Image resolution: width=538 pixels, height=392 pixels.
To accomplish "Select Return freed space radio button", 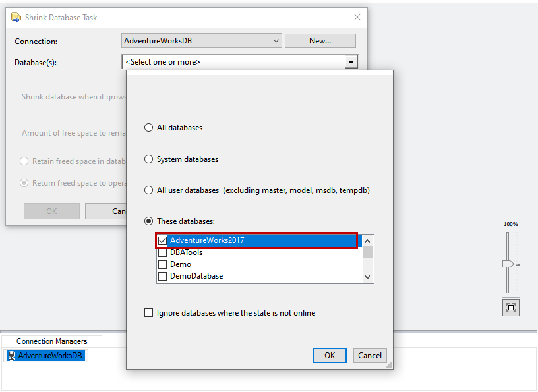I will (24, 182).
